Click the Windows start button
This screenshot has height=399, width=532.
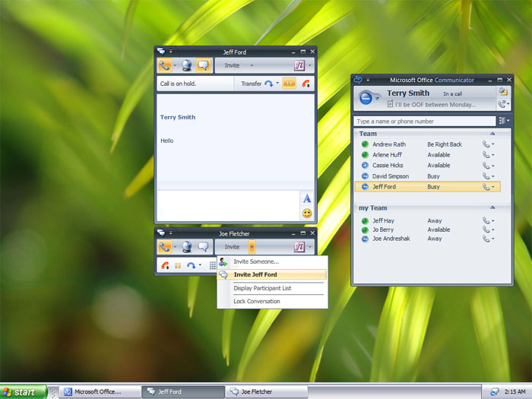pyautogui.click(x=23, y=392)
